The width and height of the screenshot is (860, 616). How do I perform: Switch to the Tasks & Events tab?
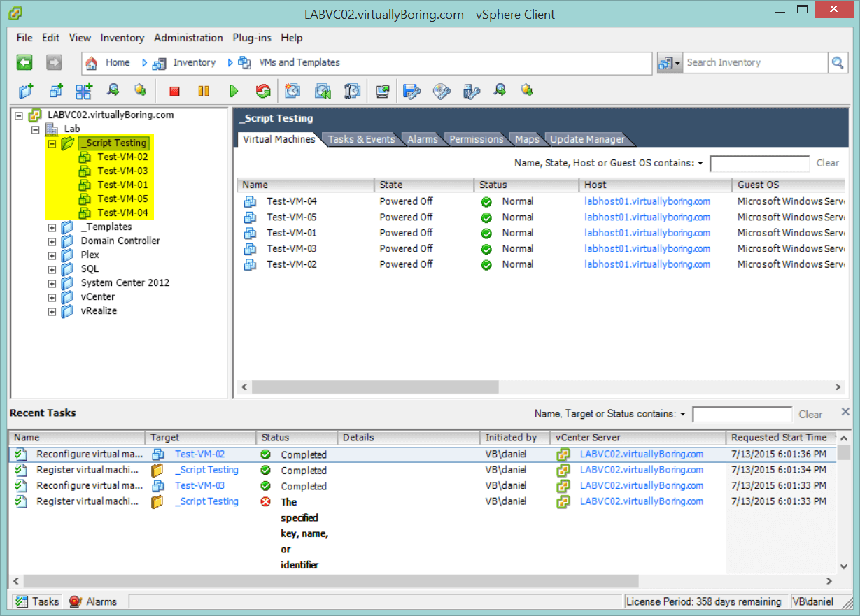pyautogui.click(x=361, y=139)
